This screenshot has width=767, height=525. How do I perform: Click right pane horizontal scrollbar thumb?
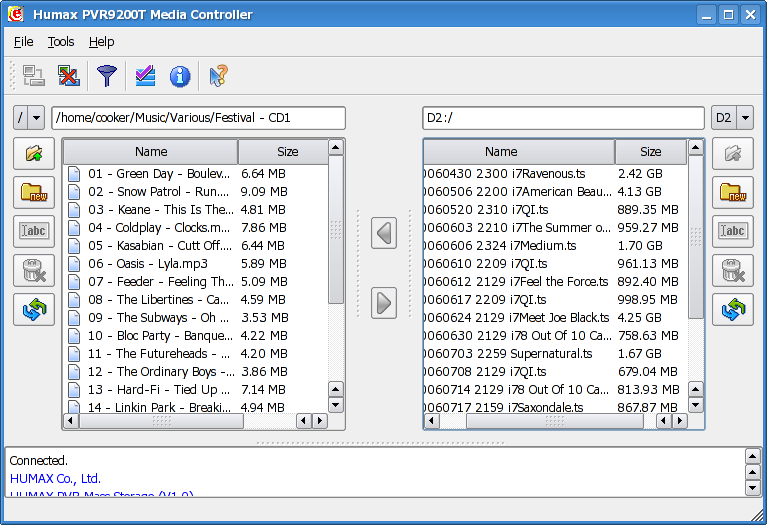point(555,421)
